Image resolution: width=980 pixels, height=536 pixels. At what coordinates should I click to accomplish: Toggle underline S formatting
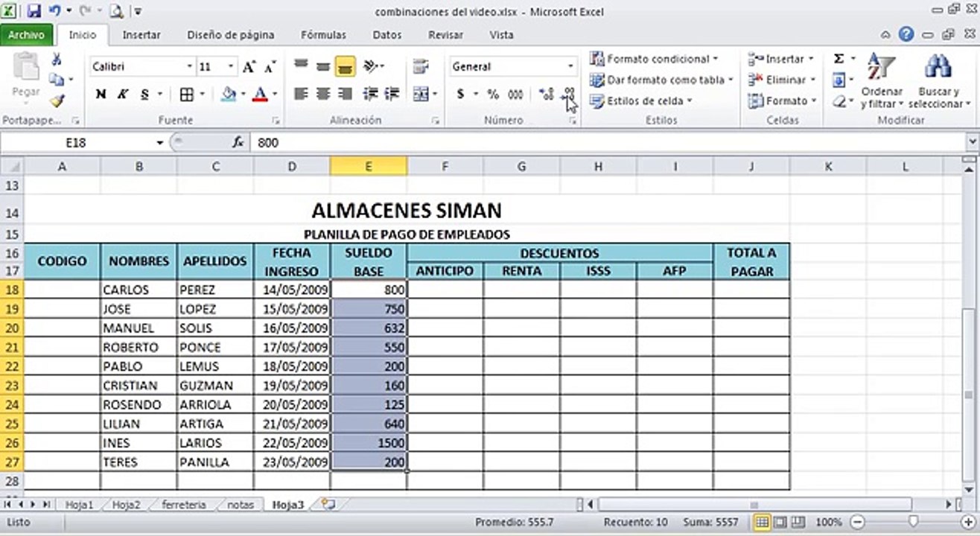144,95
